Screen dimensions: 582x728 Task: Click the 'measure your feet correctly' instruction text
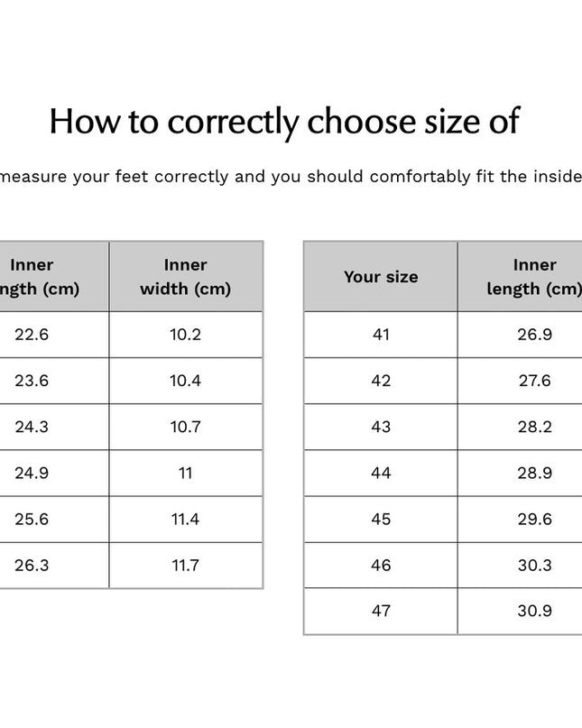[115, 177]
